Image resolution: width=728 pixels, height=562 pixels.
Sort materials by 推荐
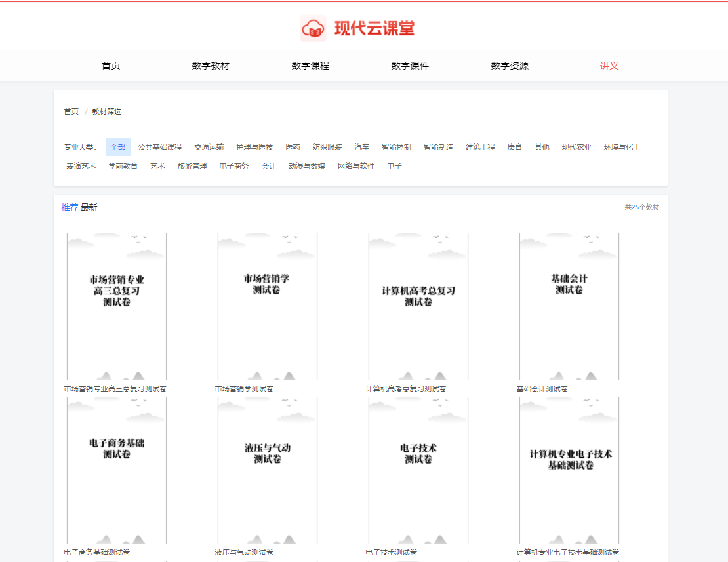pos(70,207)
